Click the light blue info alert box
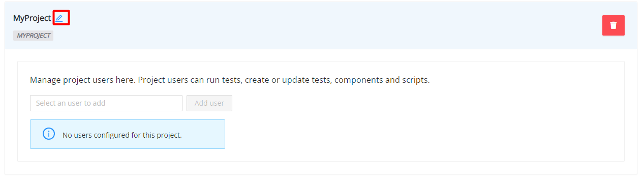The image size is (644, 188). point(128,134)
